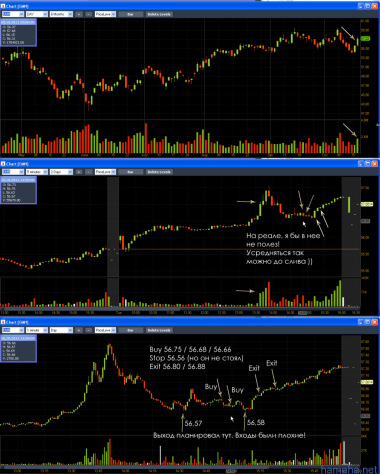The height and width of the screenshot is (474, 380).
Task: Maximize the bottom chart window
Action: tap(368, 322)
